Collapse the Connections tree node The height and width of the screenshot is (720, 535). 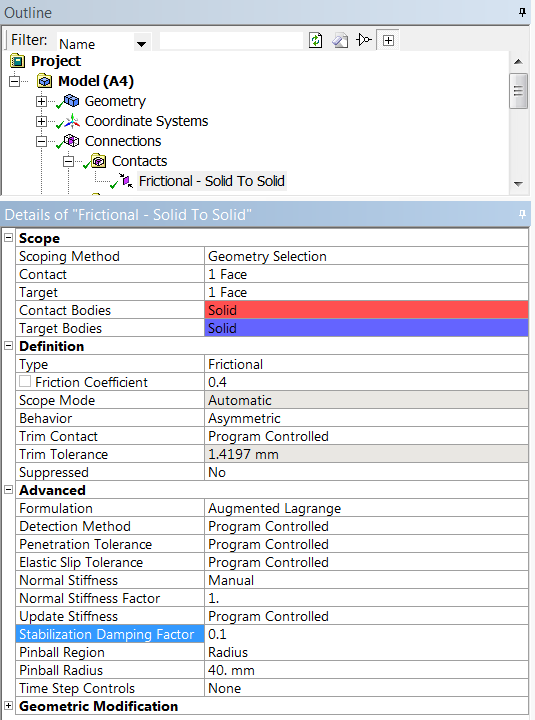coord(41,141)
